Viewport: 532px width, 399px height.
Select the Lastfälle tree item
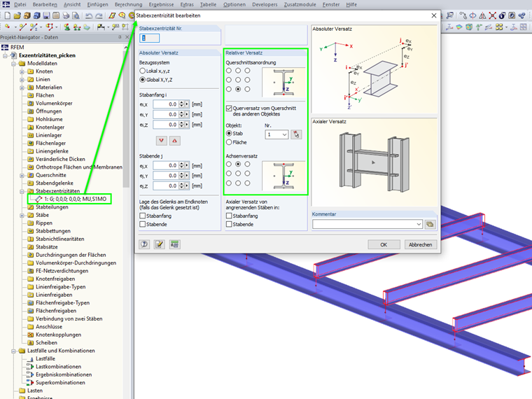pyautogui.click(x=45, y=358)
